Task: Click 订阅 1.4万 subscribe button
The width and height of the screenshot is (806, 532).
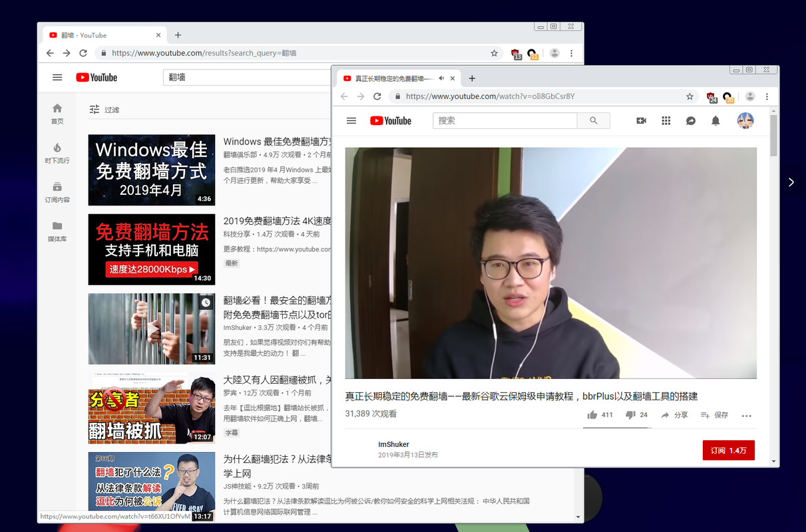Action: pyautogui.click(x=729, y=450)
